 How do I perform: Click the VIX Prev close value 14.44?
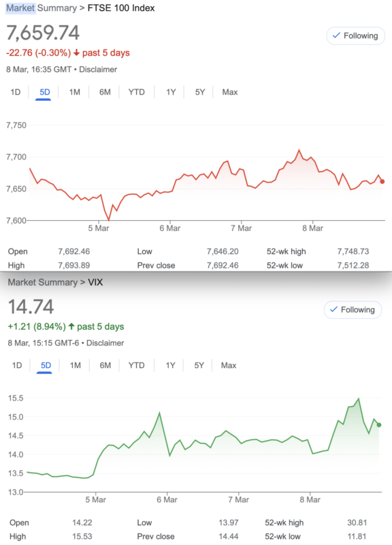click(229, 537)
